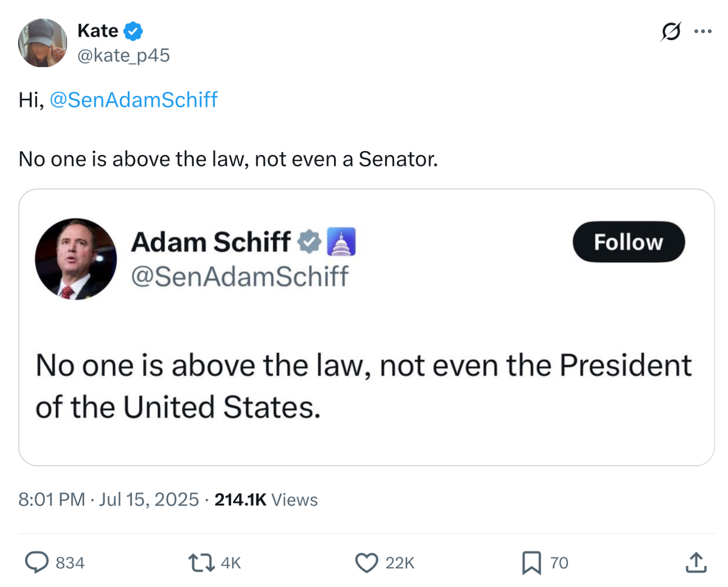Image resolution: width=728 pixels, height=587 pixels.
Task: Open Kate's profile picture
Action: pyautogui.click(x=42, y=43)
